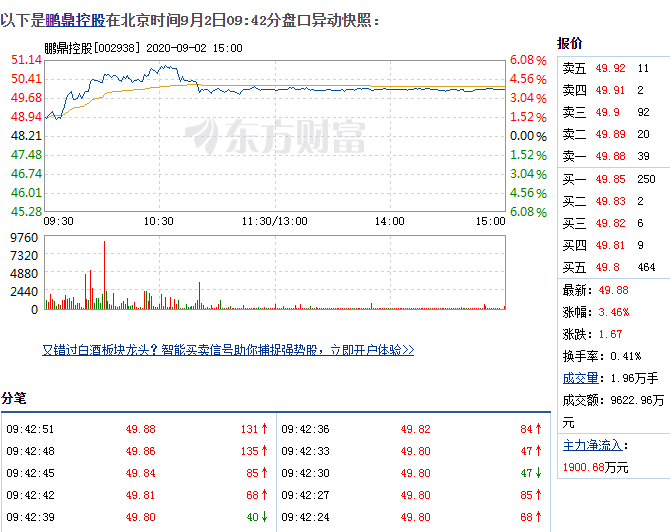Click the 48.21 baseline price axis label
Screen dimensions: 670x532
click(26, 136)
